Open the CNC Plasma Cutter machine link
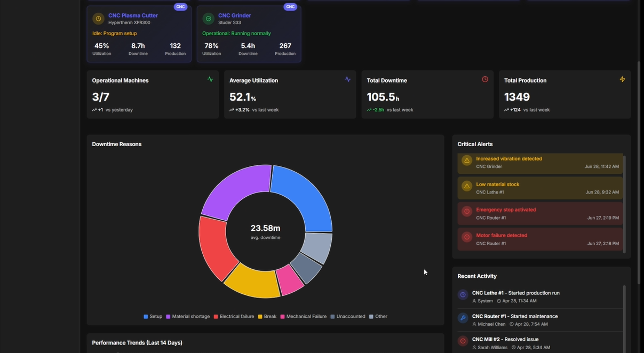Viewport: 644px width, 353px height. 133,15
